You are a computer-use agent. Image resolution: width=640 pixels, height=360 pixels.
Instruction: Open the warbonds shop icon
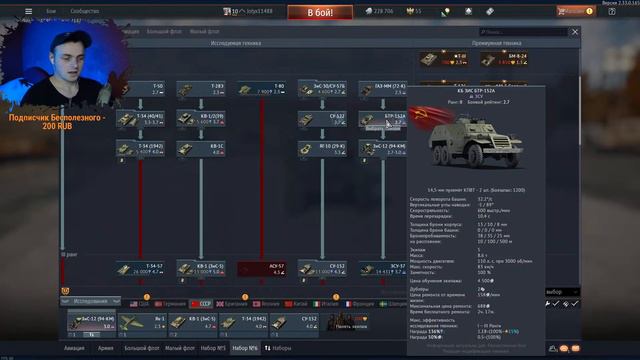pos(468,11)
